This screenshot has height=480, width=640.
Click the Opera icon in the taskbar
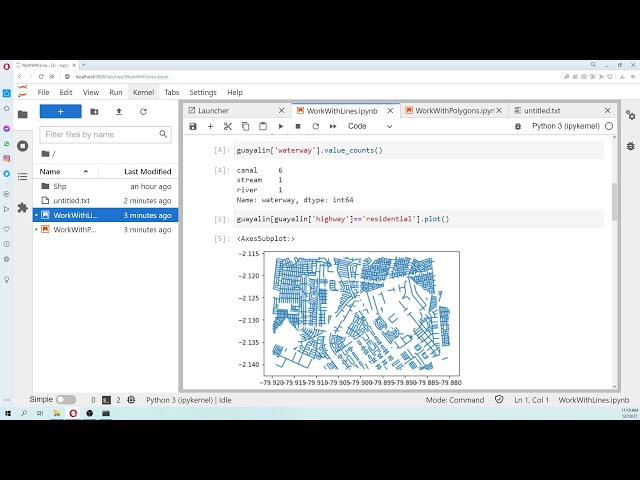click(73, 413)
